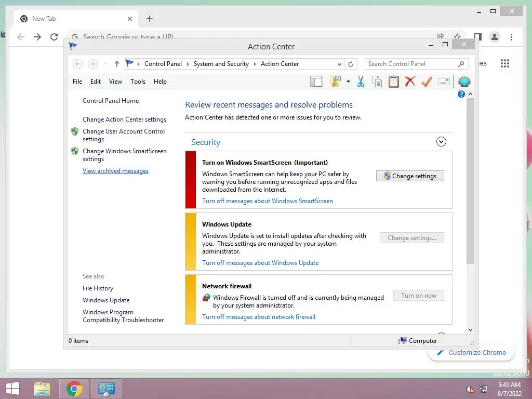The width and height of the screenshot is (532, 399).
Task: Expand root breadcrumb arrow after flag icon
Action: 138,64
